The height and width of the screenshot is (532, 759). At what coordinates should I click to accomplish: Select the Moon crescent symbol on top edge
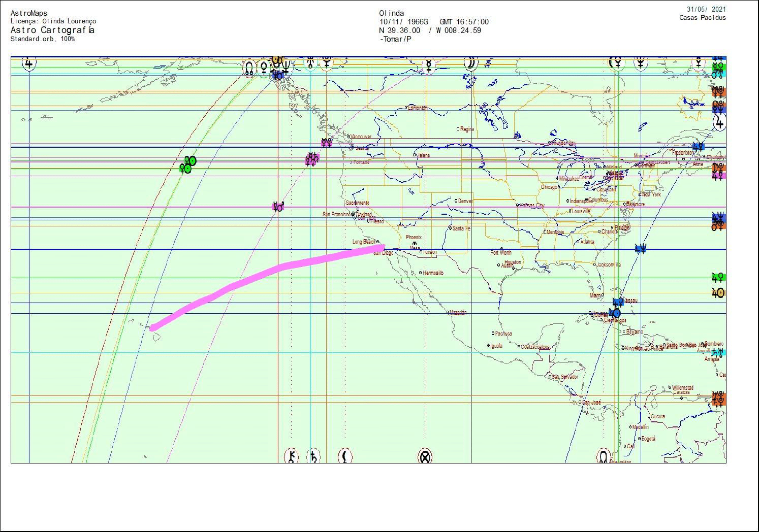[471, 63]
